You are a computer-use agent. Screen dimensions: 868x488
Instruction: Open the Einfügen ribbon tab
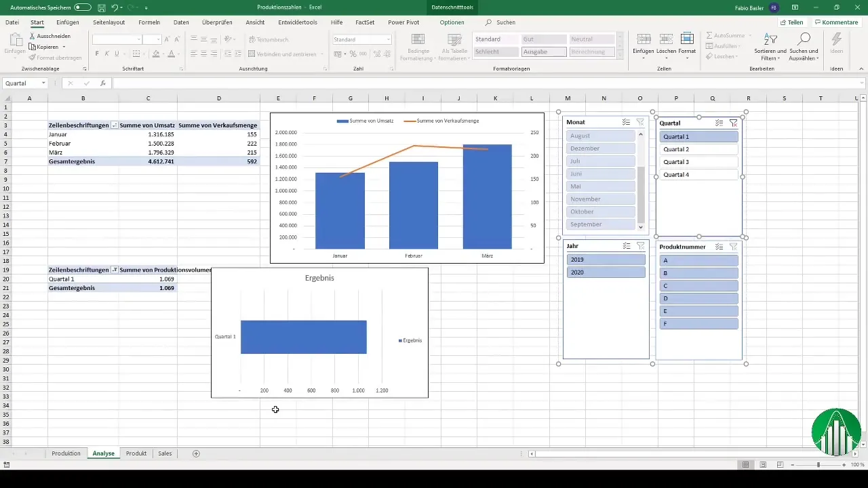coord(68,22)
